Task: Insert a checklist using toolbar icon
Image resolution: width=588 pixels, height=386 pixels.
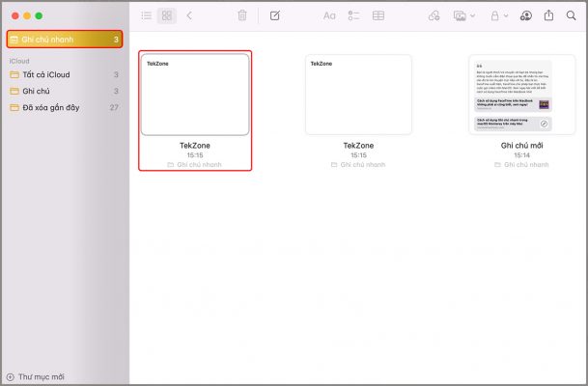Action: point(353,15)
